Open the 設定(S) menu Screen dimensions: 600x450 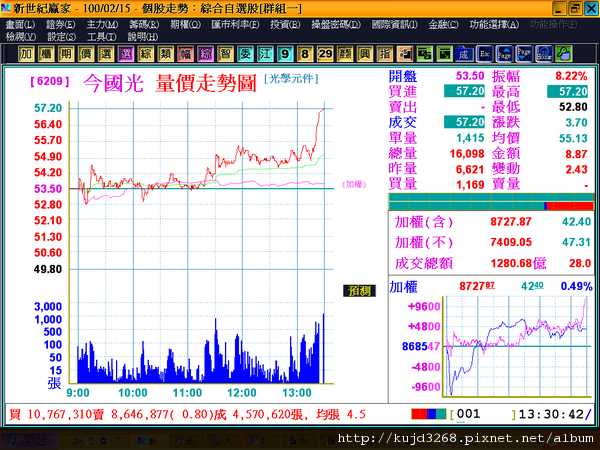(x=62, y=37)
